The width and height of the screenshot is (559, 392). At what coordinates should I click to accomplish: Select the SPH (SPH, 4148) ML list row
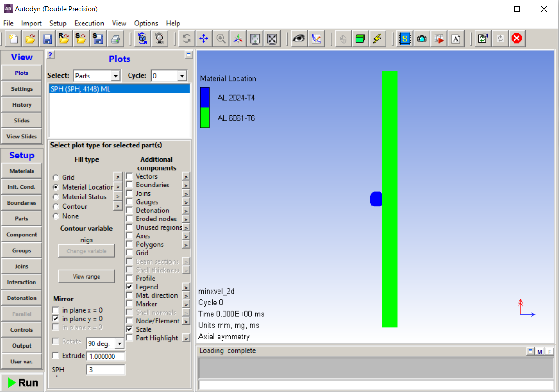pos(119,89)
